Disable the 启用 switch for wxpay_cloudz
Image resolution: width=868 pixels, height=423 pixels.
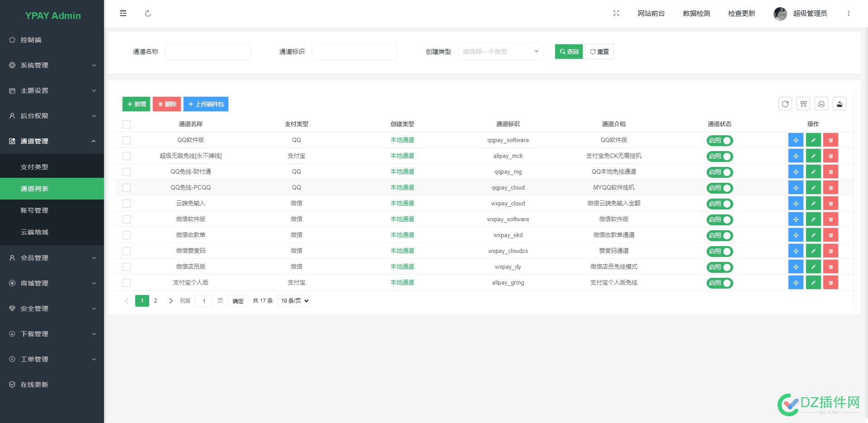[x=720, y=252]
